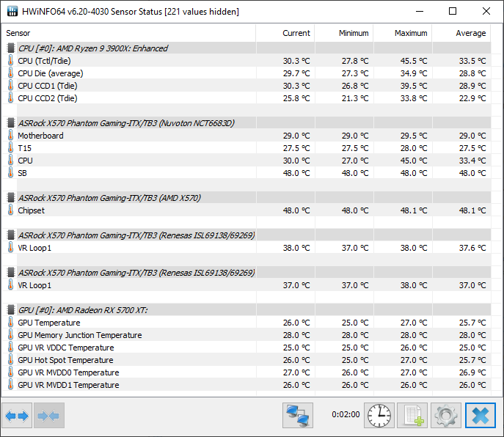Click the 37.6 °C average VR Loop1 value
Image resolution: width=504 pixels, height=437 pixels.
(472, 248)
